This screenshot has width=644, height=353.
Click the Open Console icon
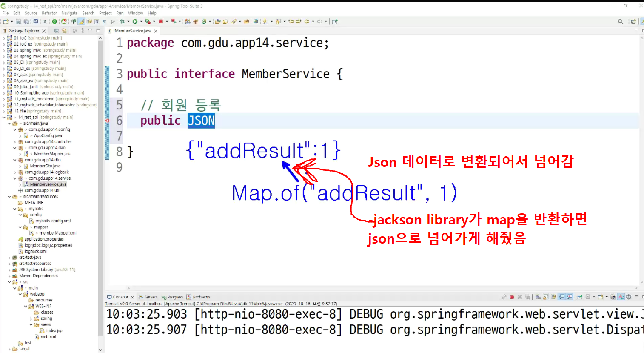click(600, 297)
